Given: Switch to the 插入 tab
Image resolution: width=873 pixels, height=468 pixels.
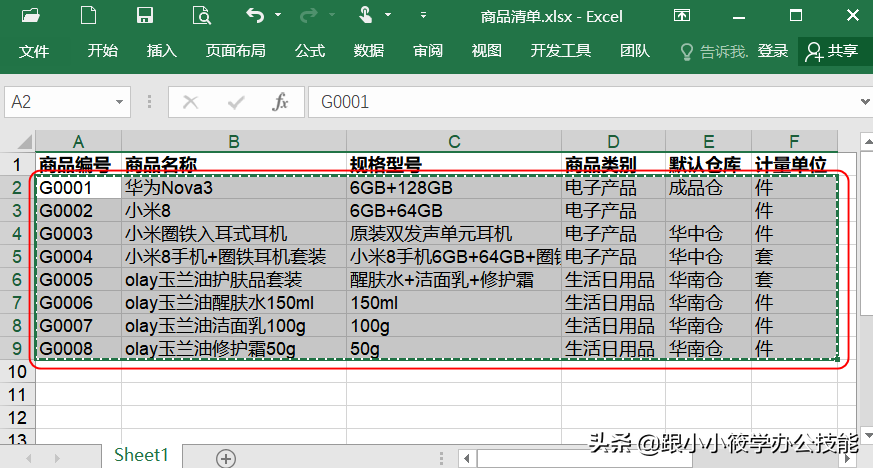Looking at the screenshot, I should pyautogui.click(x=161, y=51).
